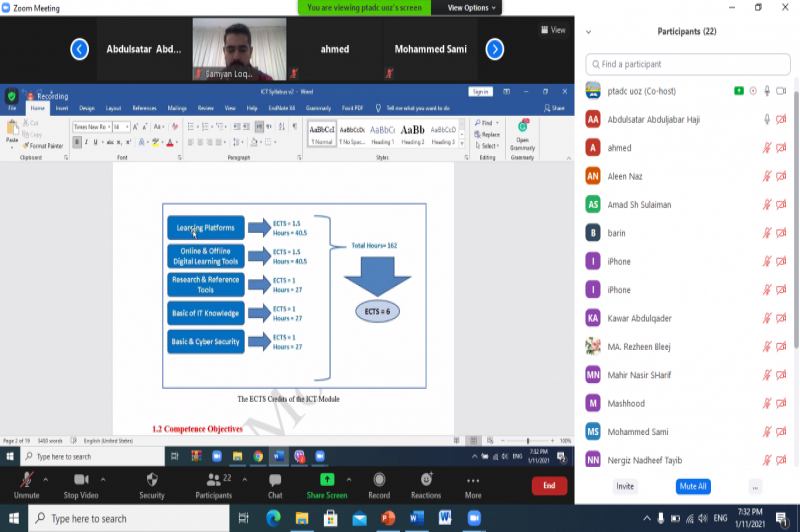
Task: Click the Find a participant search field
Action: coord(686,64)
